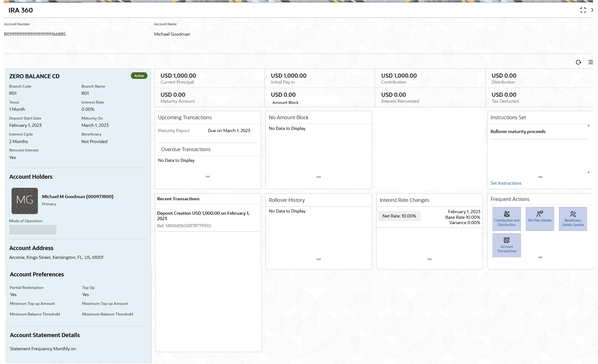Image resolution: width=598 pixels, height=364 pixels.
Task: Click the Rollover maturity proceeds instruction
Action: [x=518, y=131]
